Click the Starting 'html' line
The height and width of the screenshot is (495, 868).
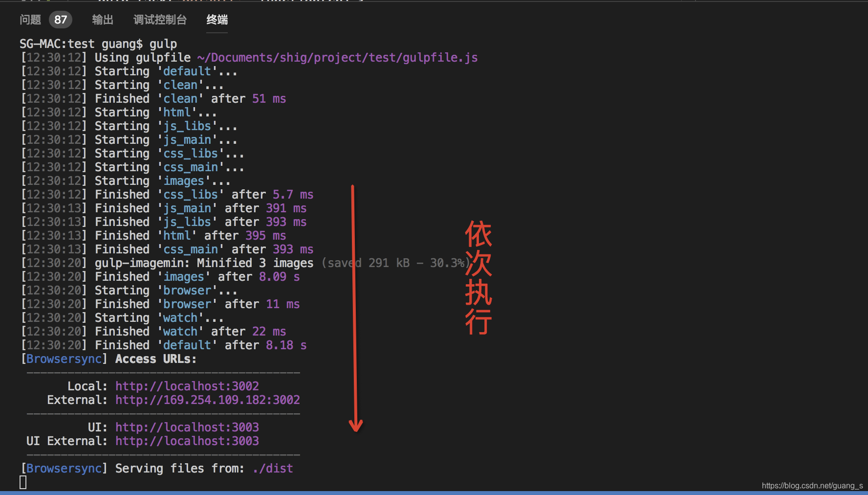click(x=119, y=112)
